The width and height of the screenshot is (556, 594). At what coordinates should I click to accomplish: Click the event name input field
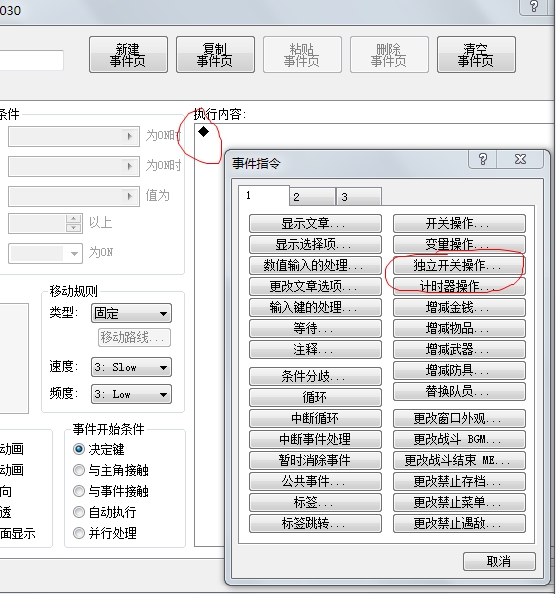pyautogui.click(x=31, y=60)
